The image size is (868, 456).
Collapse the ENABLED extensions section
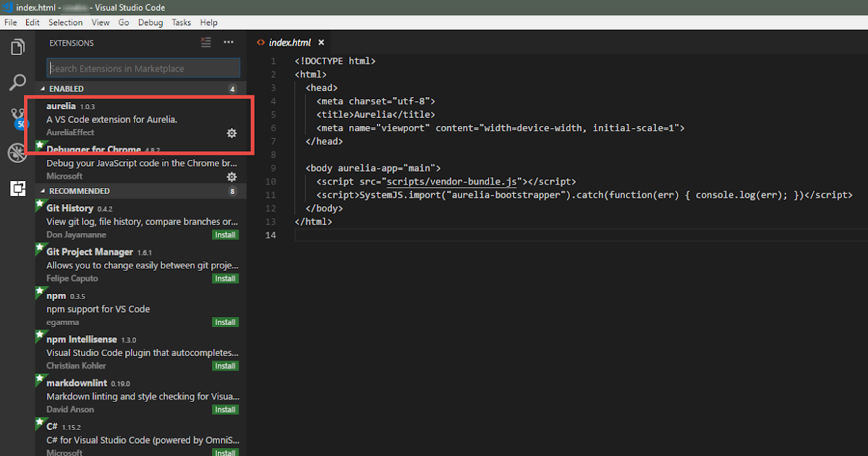(140, 89)
